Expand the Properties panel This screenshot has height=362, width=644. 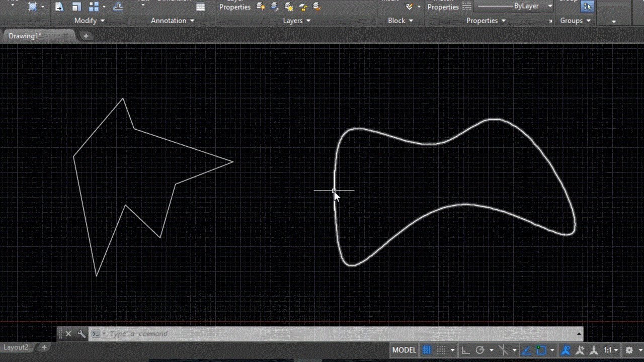pos(486,21)
